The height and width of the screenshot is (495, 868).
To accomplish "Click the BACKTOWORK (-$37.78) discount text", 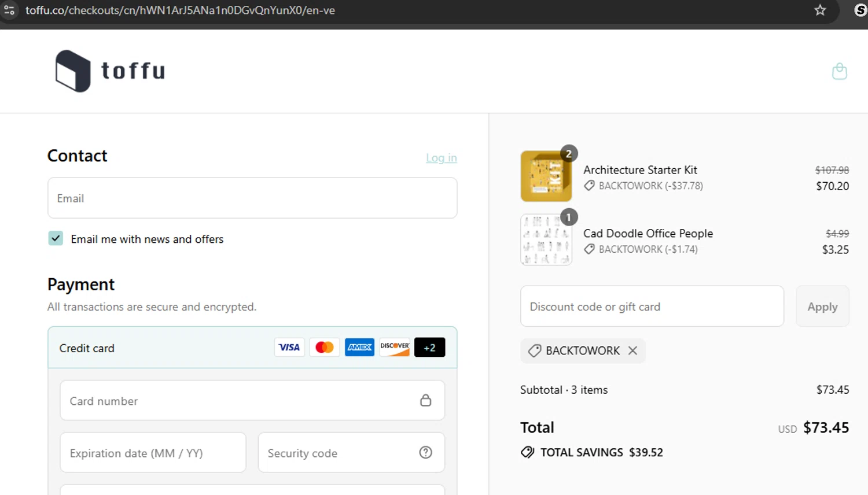I will pos(651,186).
